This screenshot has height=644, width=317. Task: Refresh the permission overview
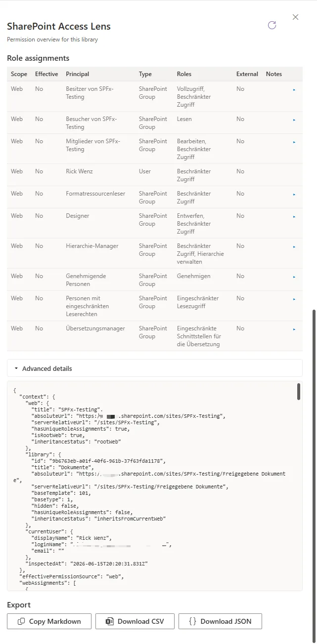pos(272,25)
